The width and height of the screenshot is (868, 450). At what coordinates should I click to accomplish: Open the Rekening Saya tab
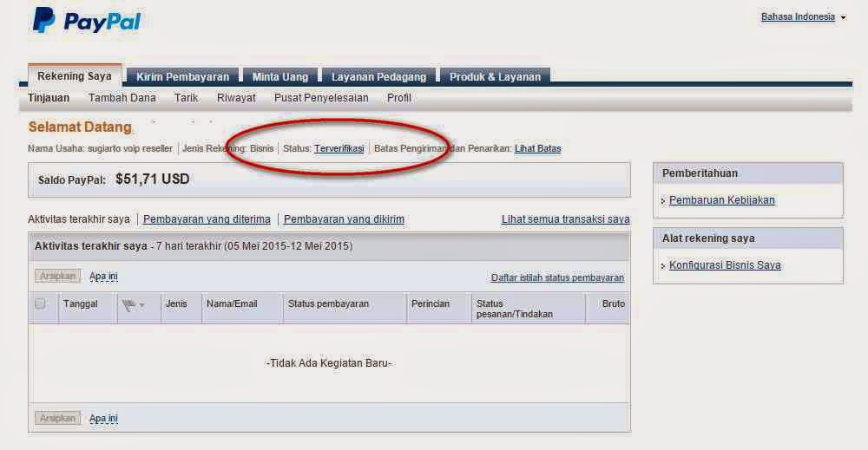tap(75, 76)
